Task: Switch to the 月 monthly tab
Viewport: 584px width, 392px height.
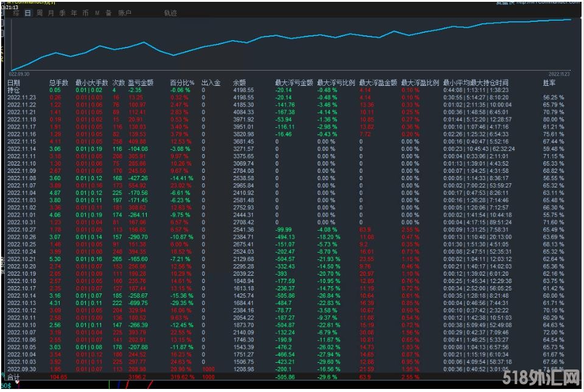Action: pos(51,13)
